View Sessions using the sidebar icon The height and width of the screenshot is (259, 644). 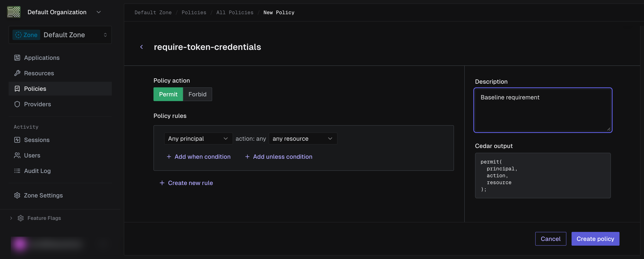coord(17,140)
